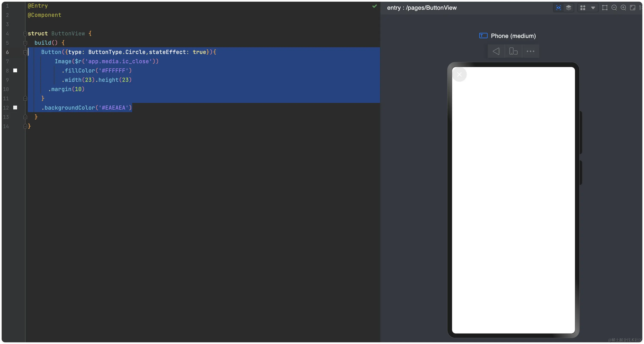Click '.backgroundColor' on line 12
Viewport: 644px width, 344px height.
[x=68, y=108]
